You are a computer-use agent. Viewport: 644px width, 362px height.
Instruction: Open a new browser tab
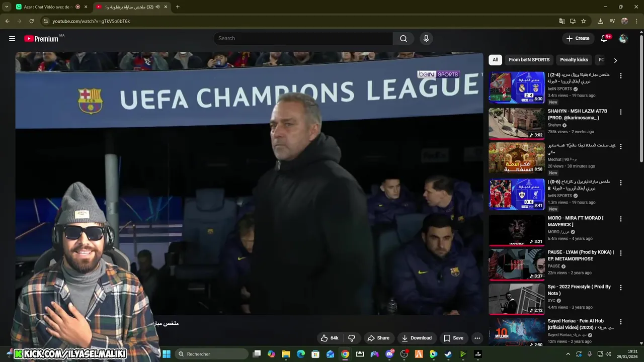178,7
